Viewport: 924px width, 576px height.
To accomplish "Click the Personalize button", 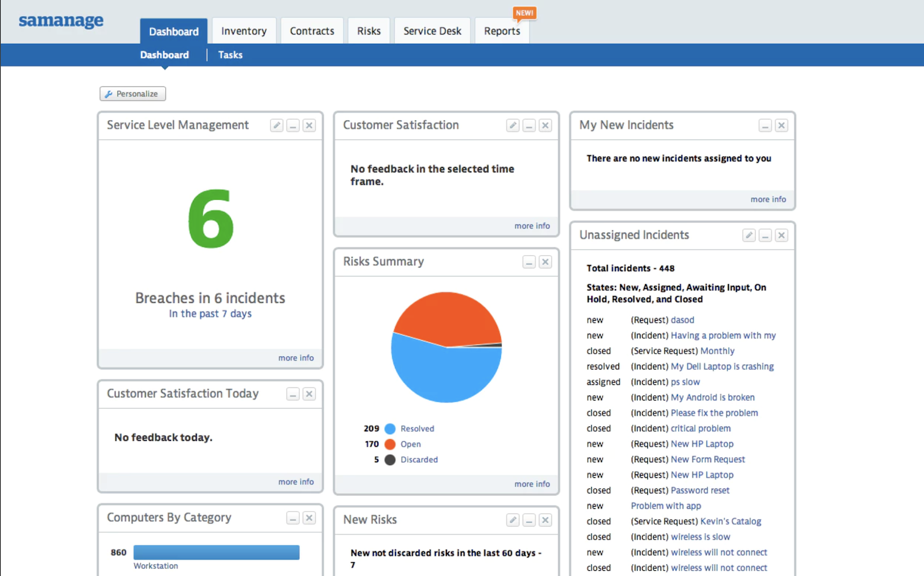I will tap(133, 93).
